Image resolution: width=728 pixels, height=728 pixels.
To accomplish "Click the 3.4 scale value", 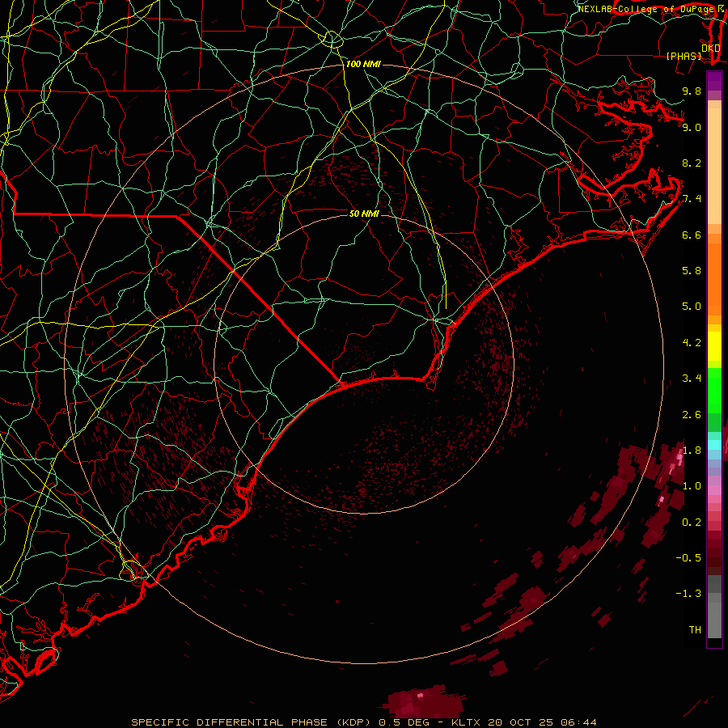I will coord(692,379).
